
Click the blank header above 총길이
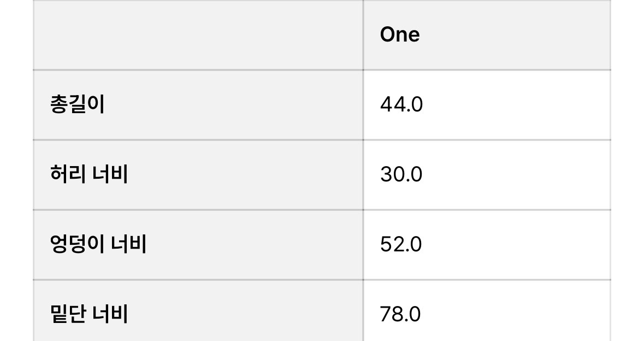(x=198, y=35)
